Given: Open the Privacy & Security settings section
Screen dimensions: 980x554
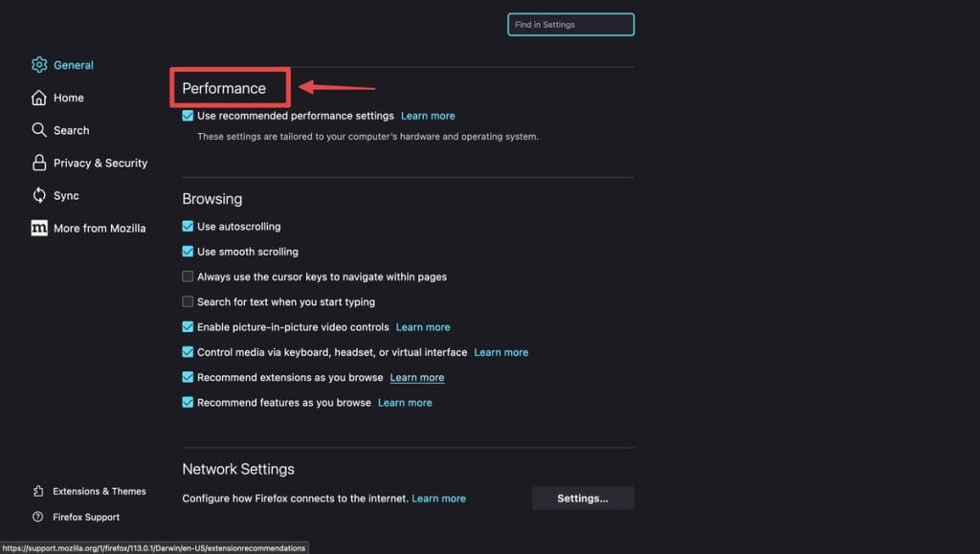Looking at the screenshot, I should coord(100,163).
